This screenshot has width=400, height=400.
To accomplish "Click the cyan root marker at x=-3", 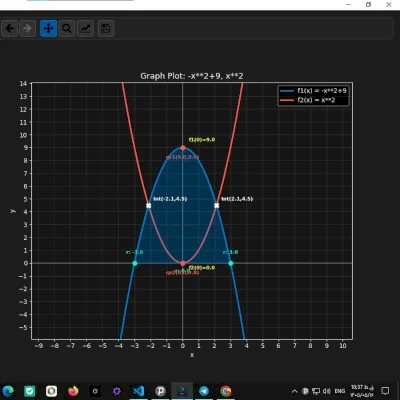I will (135, 263).
